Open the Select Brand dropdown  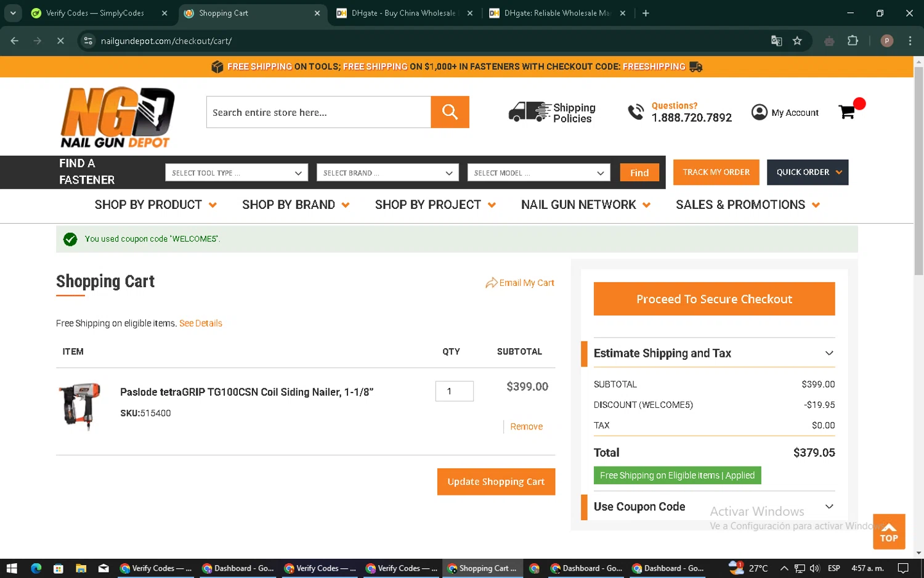click(x=387, y=173)
